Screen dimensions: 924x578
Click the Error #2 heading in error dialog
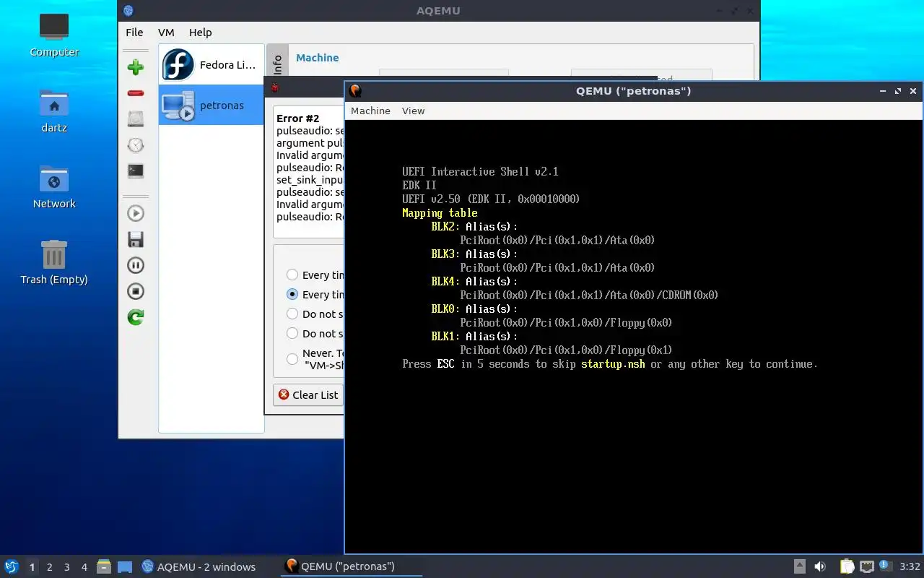[x=297, y=118]
